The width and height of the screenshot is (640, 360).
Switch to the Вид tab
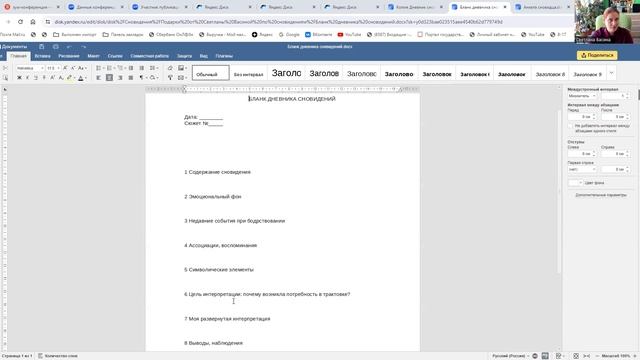click(204, 56)
